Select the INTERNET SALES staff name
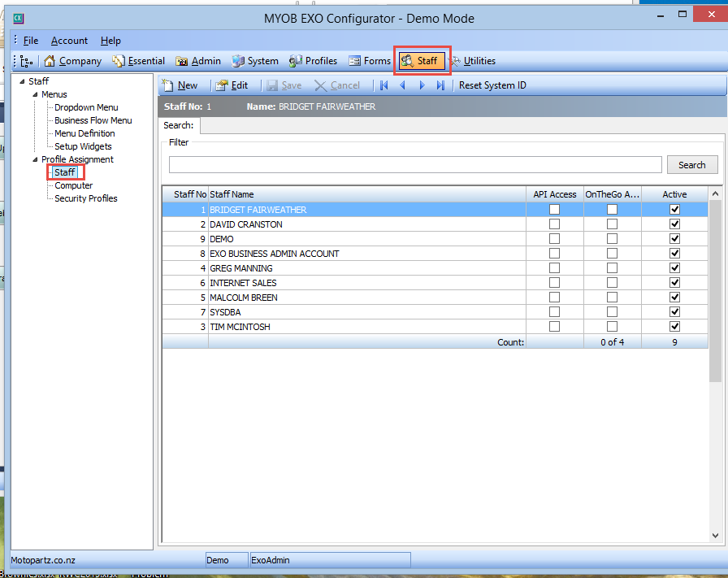The image size is (728, 578). pyautogui.click(x=243, y=283)
